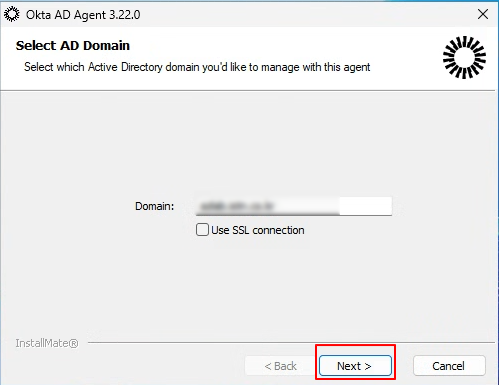Click the 'Select which Active Directory domain' description

point(197,67)
